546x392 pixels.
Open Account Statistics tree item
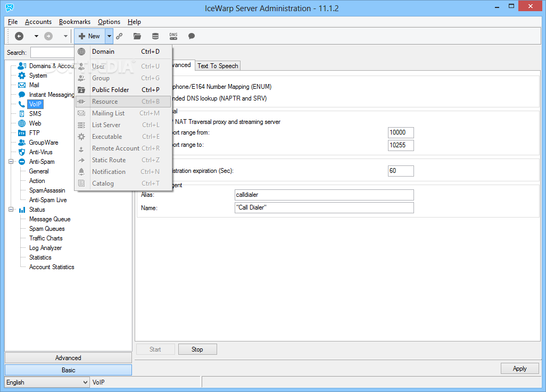click(x=52, y=267)
